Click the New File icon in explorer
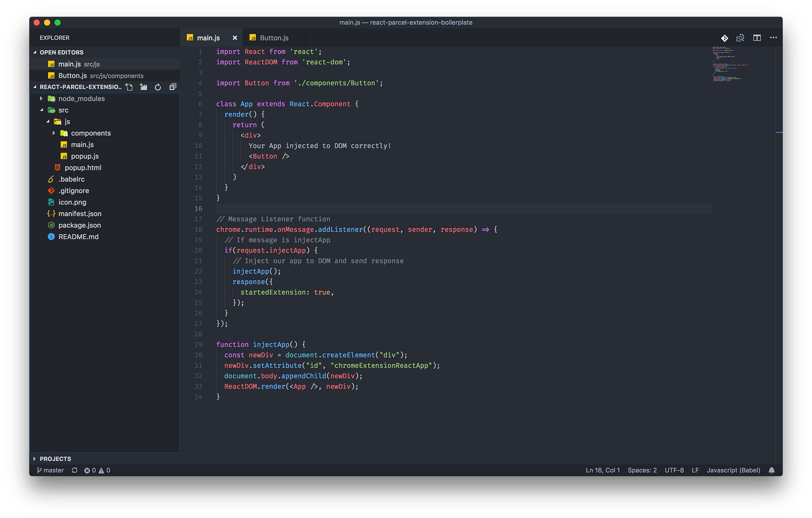This screenshot has height=518, width=812. [129, 87]
